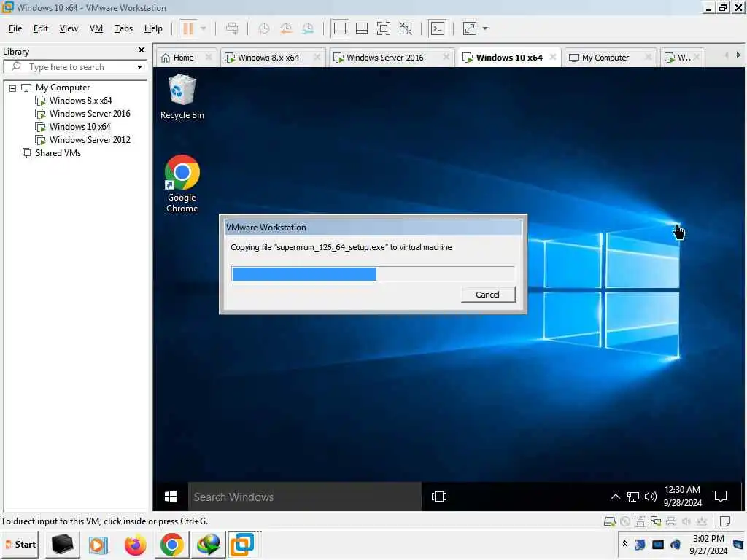Viewport: 747px width, 560px height.
Task: Close the Windows Server 2016 tab
Action: point(446,57)
